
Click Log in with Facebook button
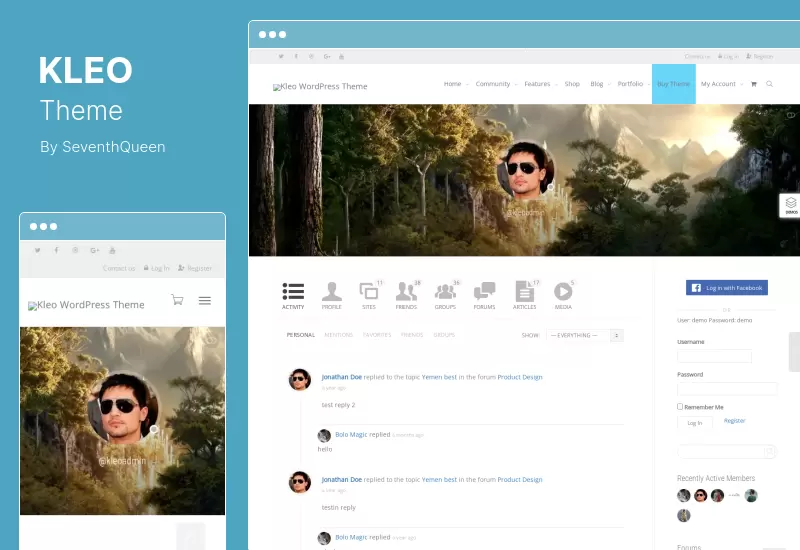[727, 288]
